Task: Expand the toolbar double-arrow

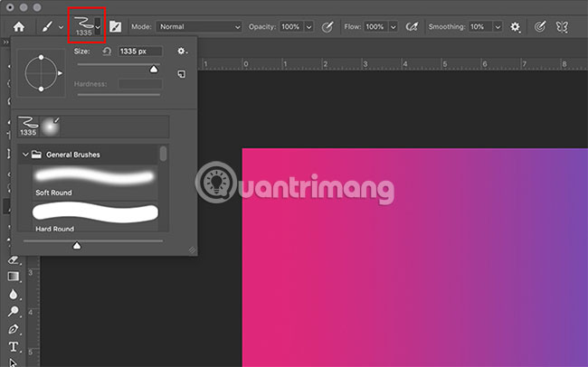Action: pyautogui.click(x=5, y=42)
